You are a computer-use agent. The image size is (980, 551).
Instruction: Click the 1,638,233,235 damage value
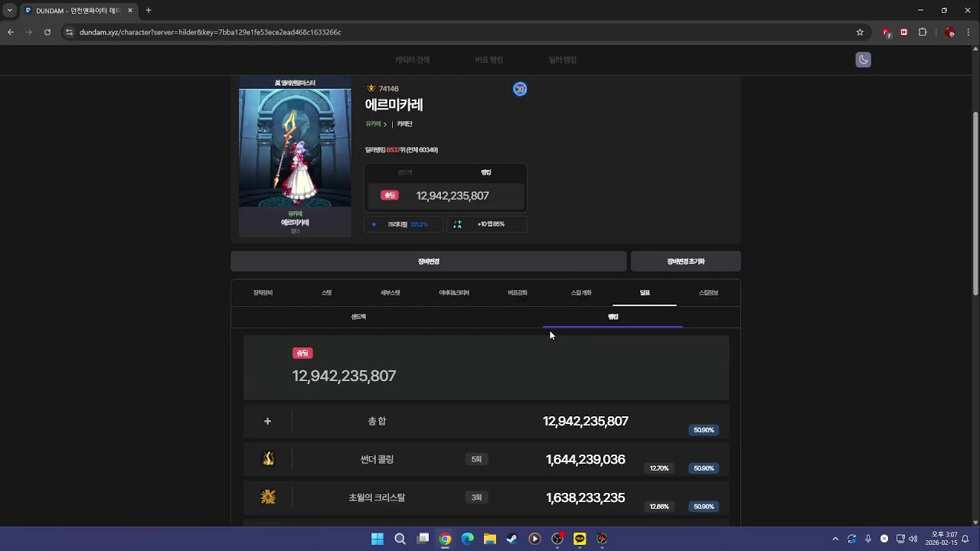click(x=586, y=497)
